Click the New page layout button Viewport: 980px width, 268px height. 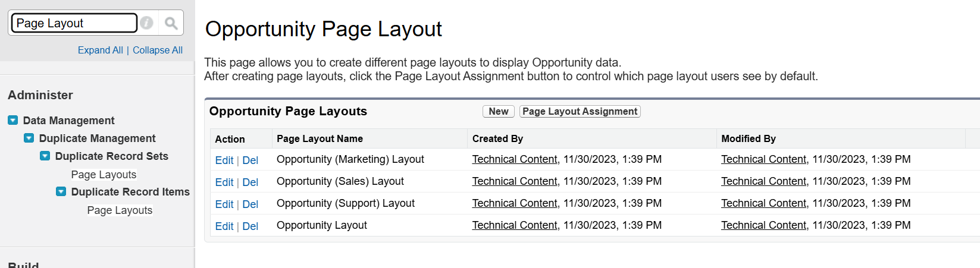498,111
